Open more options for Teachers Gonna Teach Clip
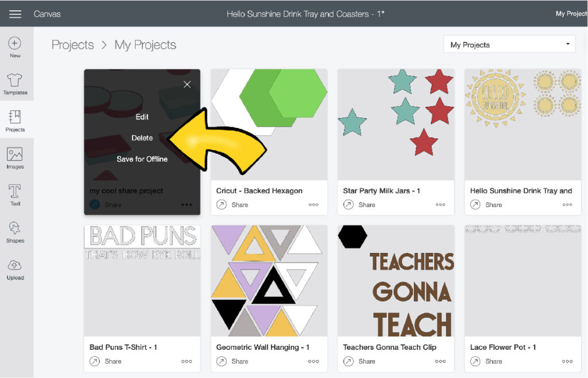The image size is (588, 378). [x=440, y=361]
